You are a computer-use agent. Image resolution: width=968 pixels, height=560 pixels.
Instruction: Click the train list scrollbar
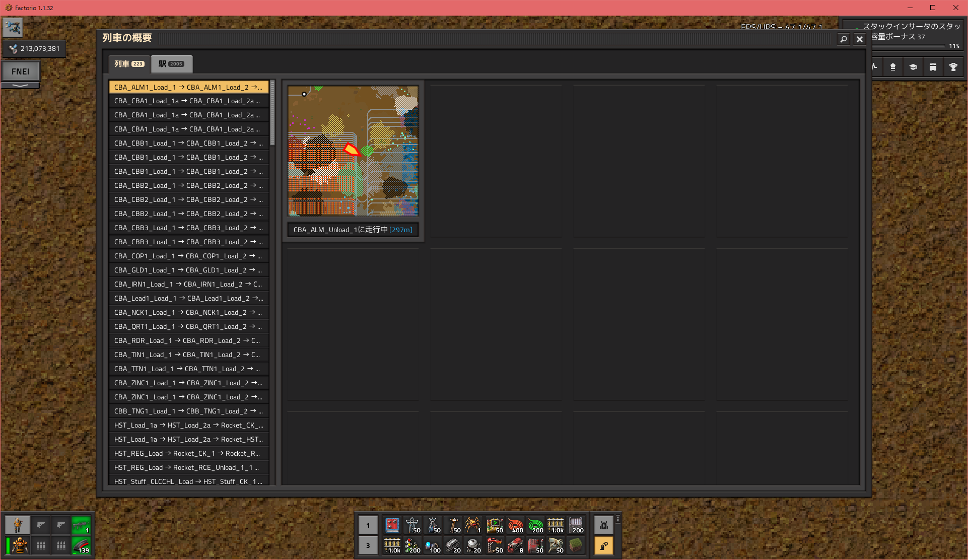coord(272,113)
